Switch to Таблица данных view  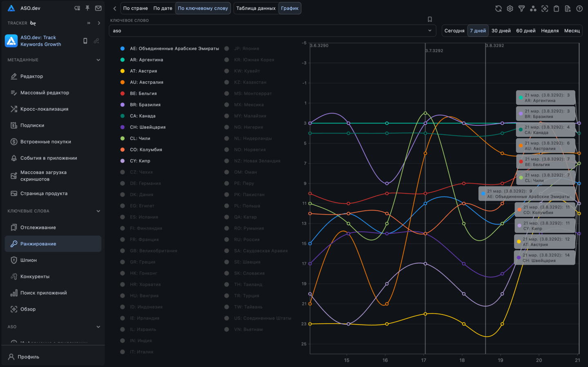[x=256, y=8]
